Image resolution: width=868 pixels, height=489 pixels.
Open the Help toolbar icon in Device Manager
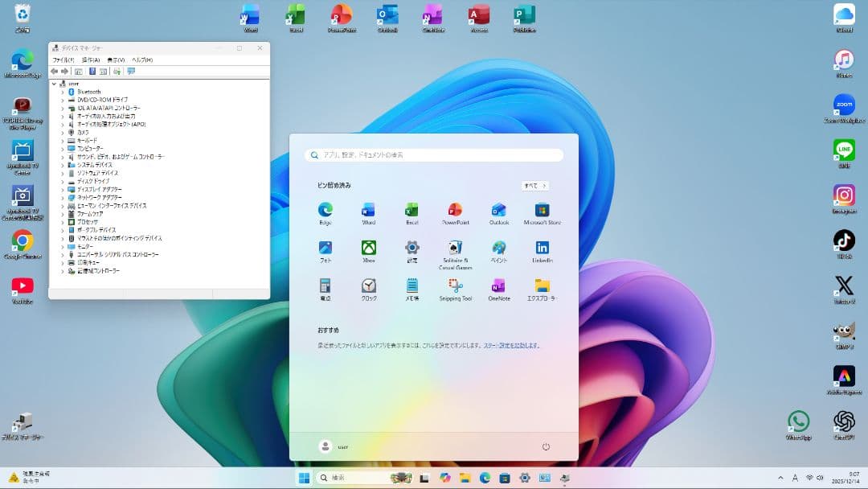92,72
